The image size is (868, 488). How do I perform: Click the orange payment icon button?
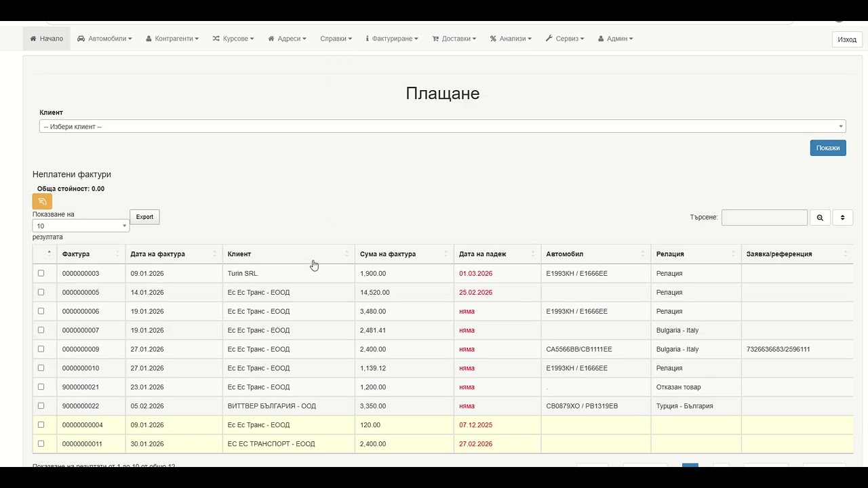coord(42,201)
